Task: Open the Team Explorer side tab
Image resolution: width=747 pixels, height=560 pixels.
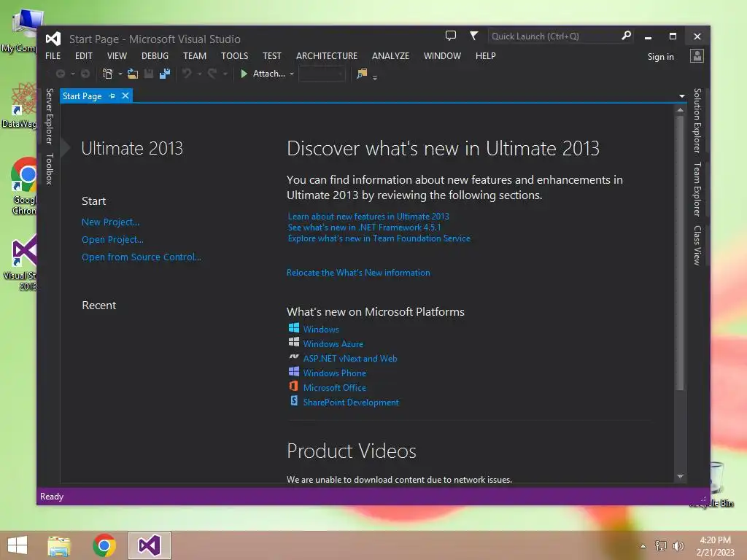Action: [697, 190]
